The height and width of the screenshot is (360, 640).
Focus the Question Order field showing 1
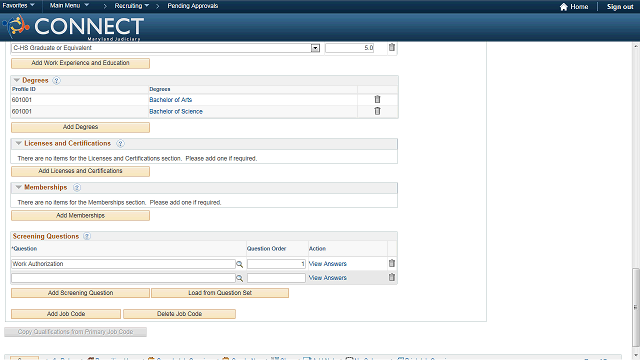276,264
